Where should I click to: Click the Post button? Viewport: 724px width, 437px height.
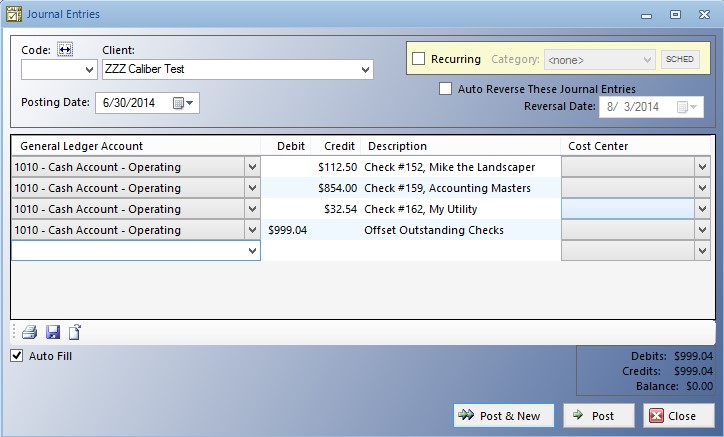click(x=599, y=416)
